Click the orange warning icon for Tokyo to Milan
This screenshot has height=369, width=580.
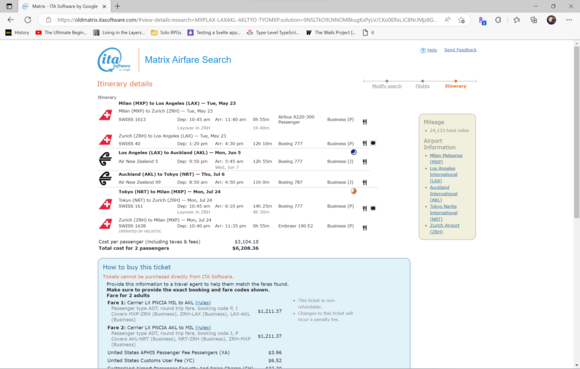tap(354, 191)
